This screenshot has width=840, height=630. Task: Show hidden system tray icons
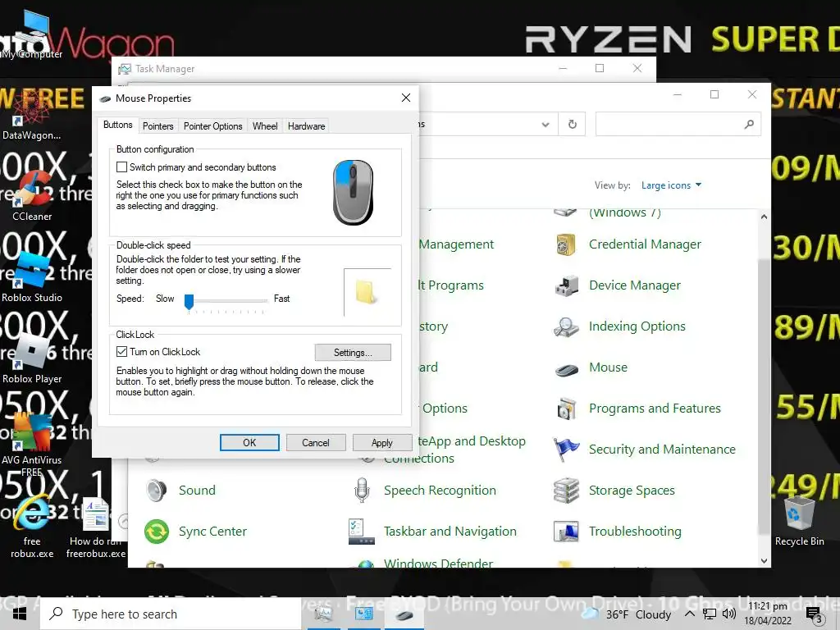pyautogui.click(x=689, y=614)
